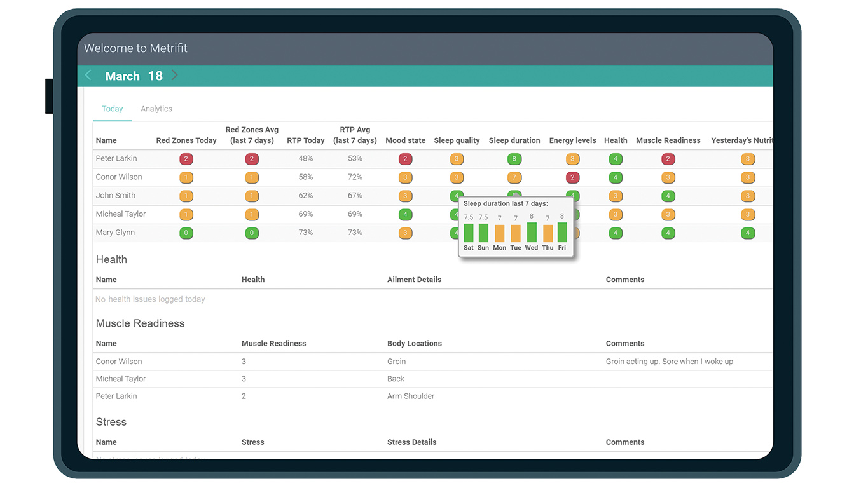Click comment 'Groin acting up. Sore when I woke up'
868x488 pixels.
click(670, 362)
